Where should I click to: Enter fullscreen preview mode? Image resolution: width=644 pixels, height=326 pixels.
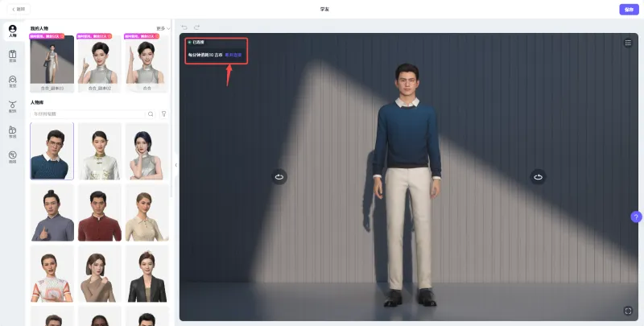coord(628,311)
